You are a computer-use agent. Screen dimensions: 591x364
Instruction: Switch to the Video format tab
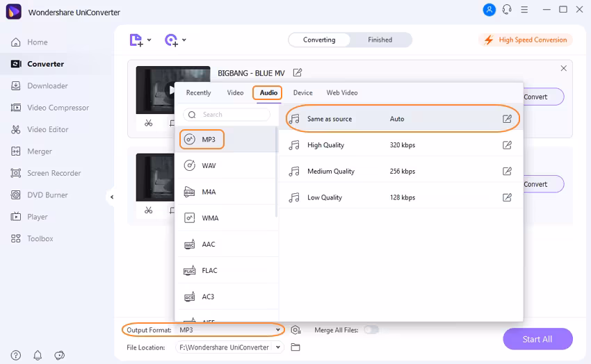[x=235, y=93]
